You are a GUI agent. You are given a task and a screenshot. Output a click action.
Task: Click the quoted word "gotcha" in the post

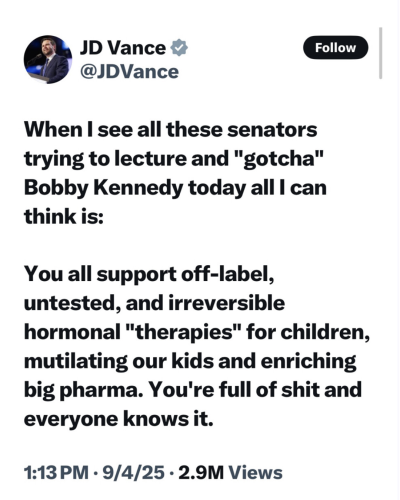(x=277, y=158)
